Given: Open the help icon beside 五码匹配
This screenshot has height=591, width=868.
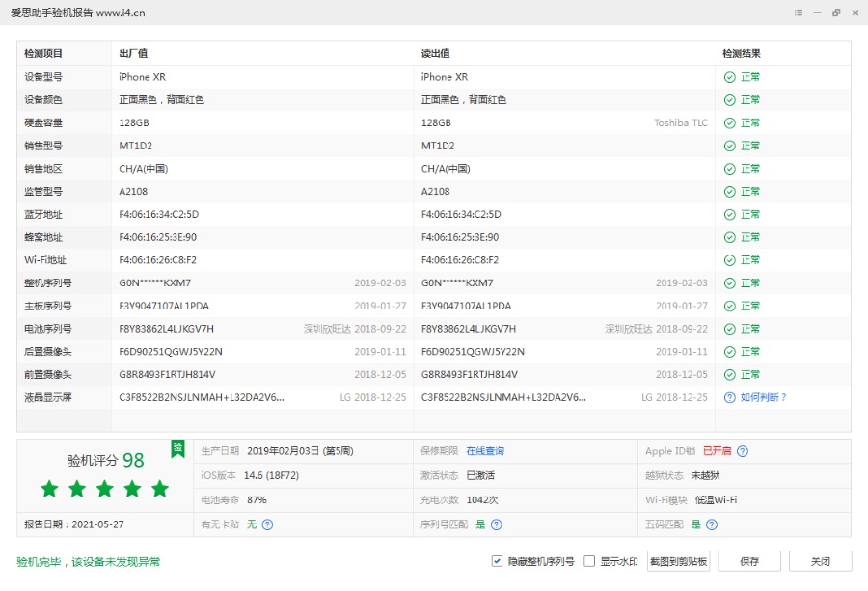Looking at the screenshot, I should click(x=712, y=524).
